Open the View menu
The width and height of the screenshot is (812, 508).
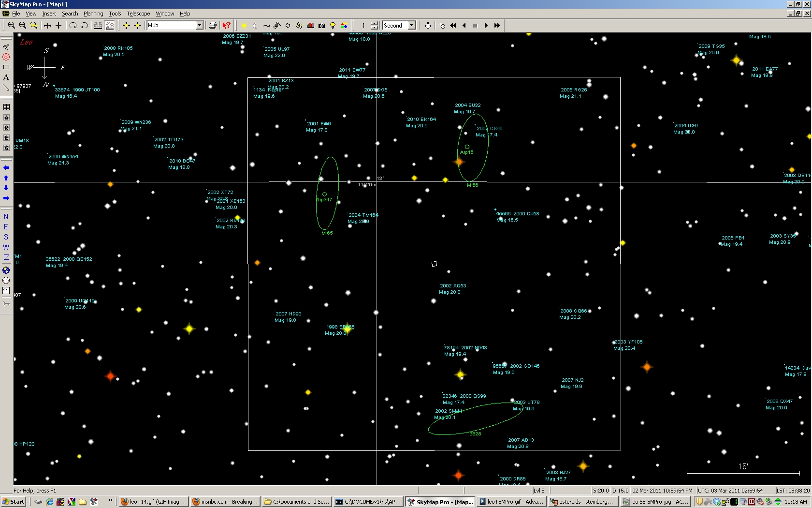(x=31, y=14)
